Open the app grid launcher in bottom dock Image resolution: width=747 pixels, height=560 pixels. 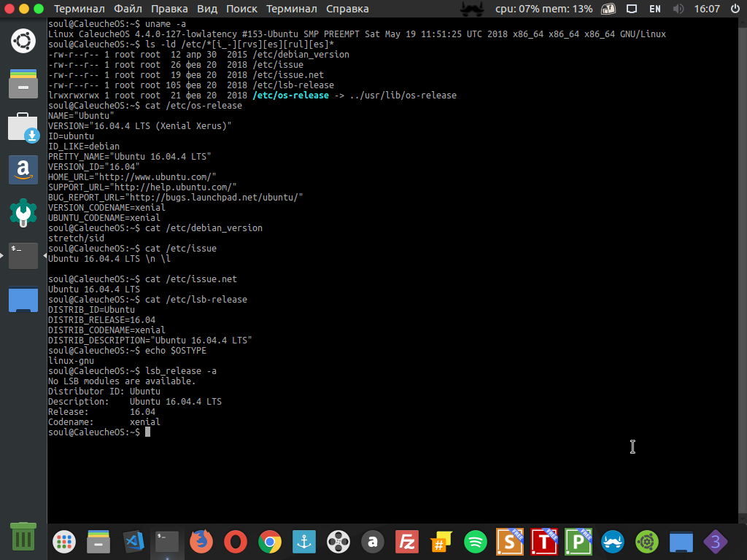click(x=64, y=542)
